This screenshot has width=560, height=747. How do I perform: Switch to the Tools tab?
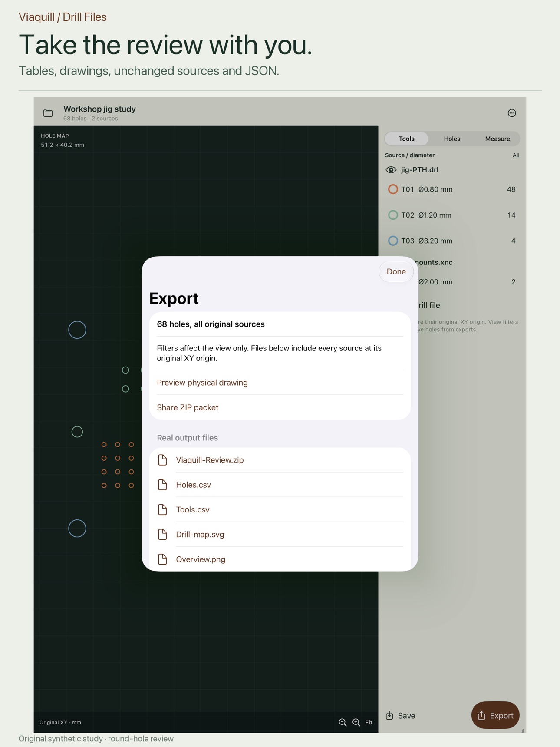(407, 139)
